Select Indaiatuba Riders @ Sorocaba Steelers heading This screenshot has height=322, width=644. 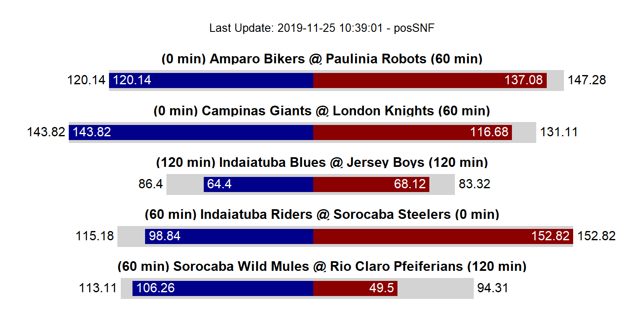[x=322, y=215]
